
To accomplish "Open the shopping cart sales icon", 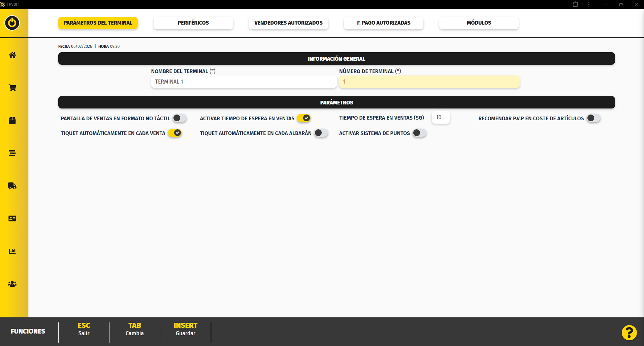I will click(x=12, y=88).
